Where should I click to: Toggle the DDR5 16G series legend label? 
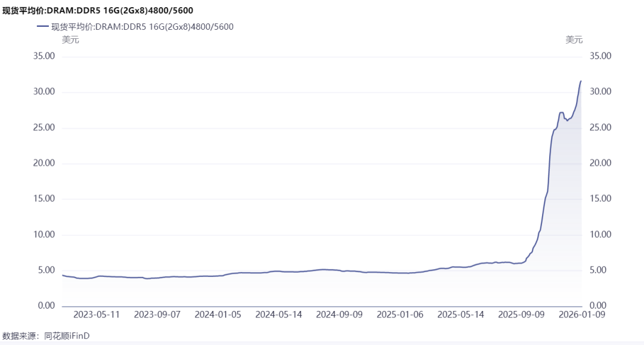(142, 27)
